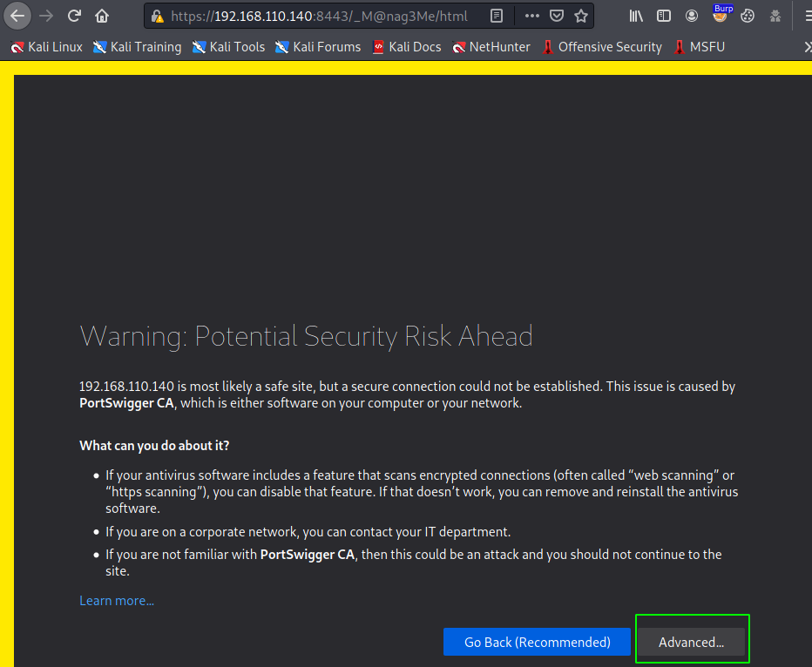Open the Firefox hamburger menu
The image size is (812, 667).
pyautogui.click(x=802, y=16)
